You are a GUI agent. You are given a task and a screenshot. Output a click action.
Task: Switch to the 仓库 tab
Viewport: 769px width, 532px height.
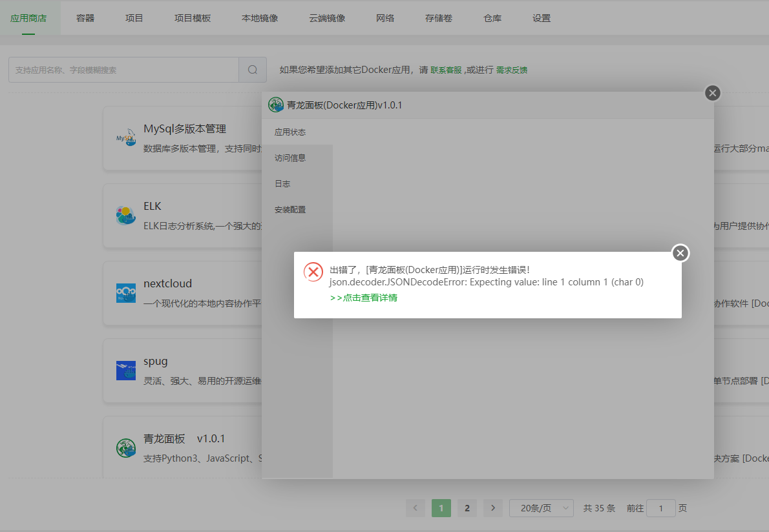point(492,18)
